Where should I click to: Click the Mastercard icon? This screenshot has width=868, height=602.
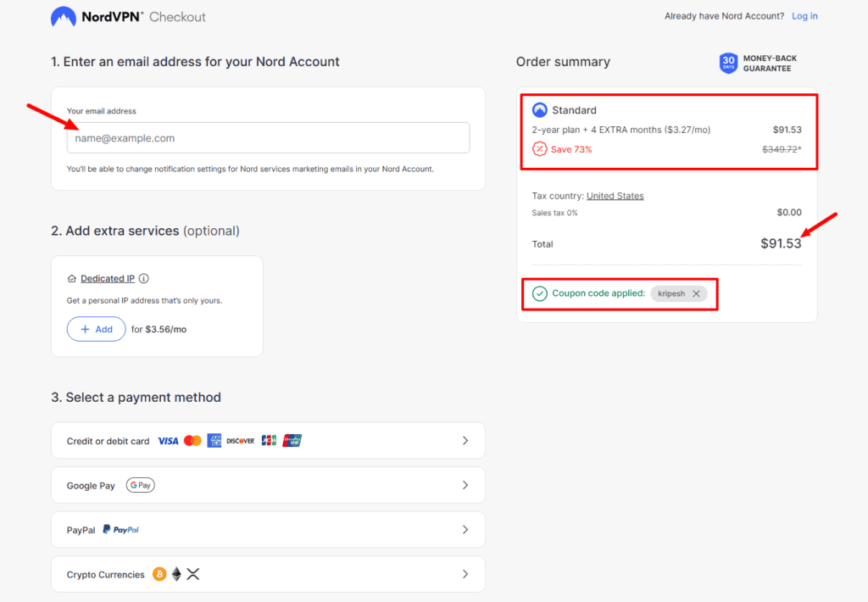192,440
